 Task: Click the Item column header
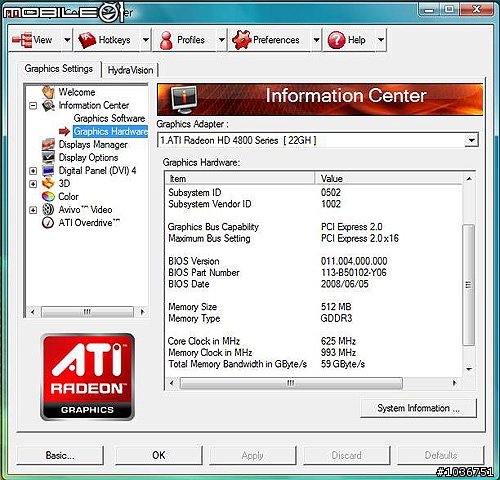pos(240,179)
